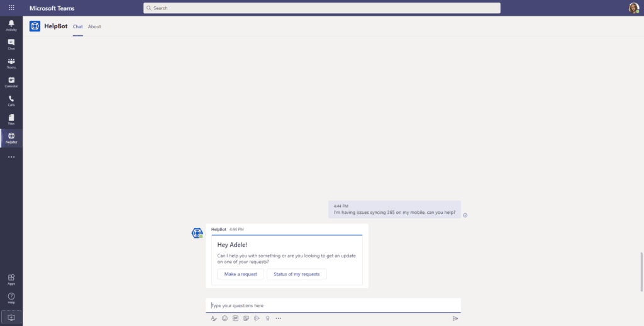Open Files in left sidebar
This screenshot has height=326, width=644.
click(11, 120)
